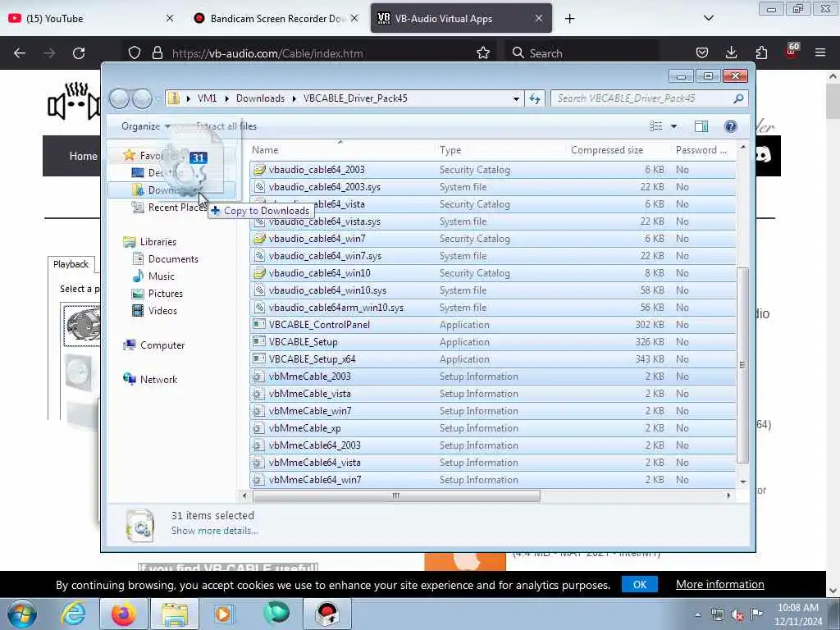Image resolution: width=840 pixels, height=630 pixels.
Task: Go back in Firefox browser
Action: [20, 53]
